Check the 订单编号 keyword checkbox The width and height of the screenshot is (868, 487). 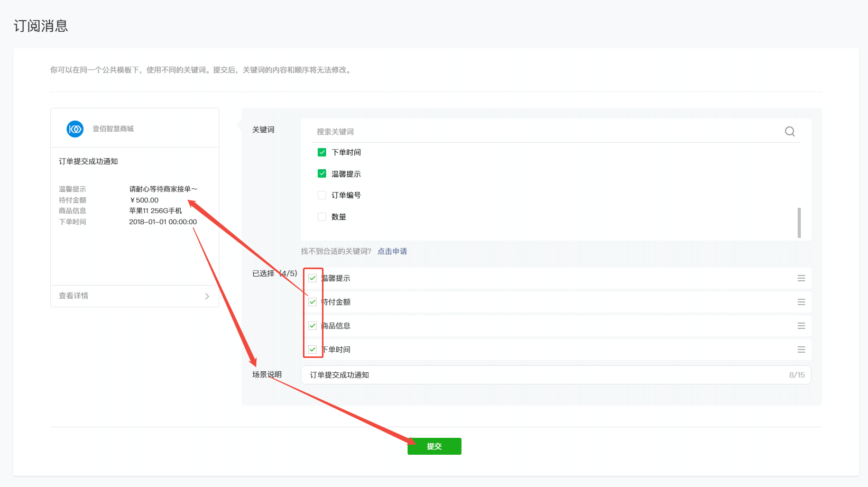click(322, 195)
